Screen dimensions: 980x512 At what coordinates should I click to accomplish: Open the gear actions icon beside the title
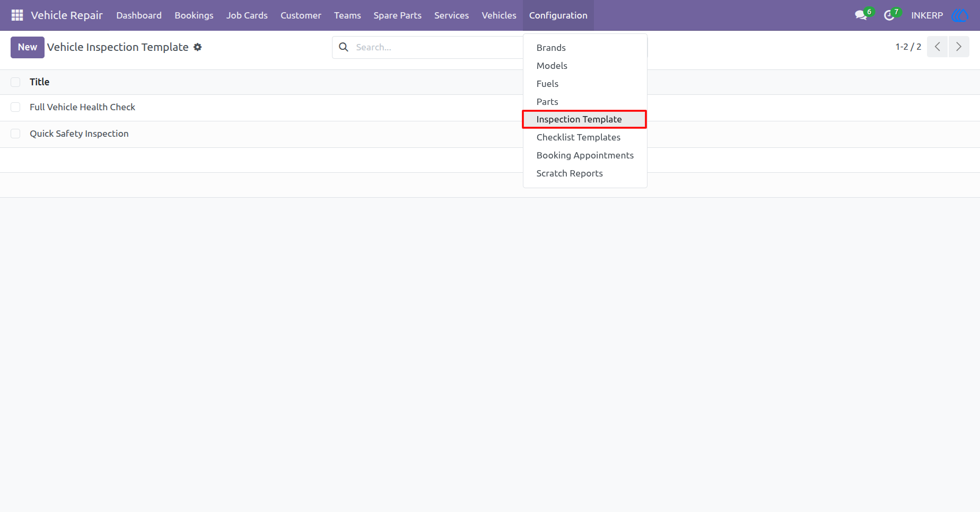(x=198, y=47)
